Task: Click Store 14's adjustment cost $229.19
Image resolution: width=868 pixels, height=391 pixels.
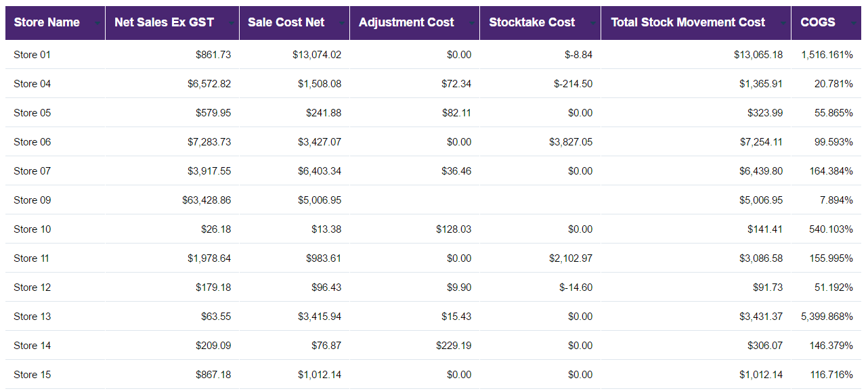Action: pos(454,346)
